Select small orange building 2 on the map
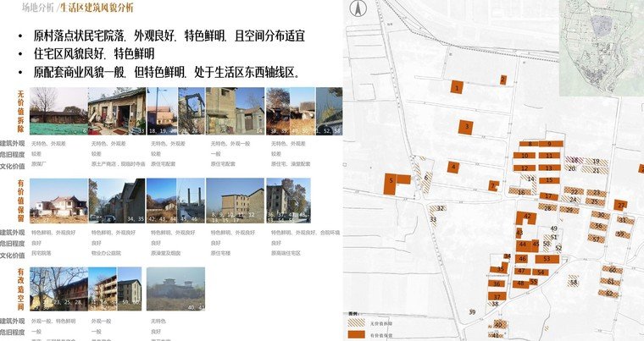This screenshot has width=644, height=341. click(x=502, y=80)
